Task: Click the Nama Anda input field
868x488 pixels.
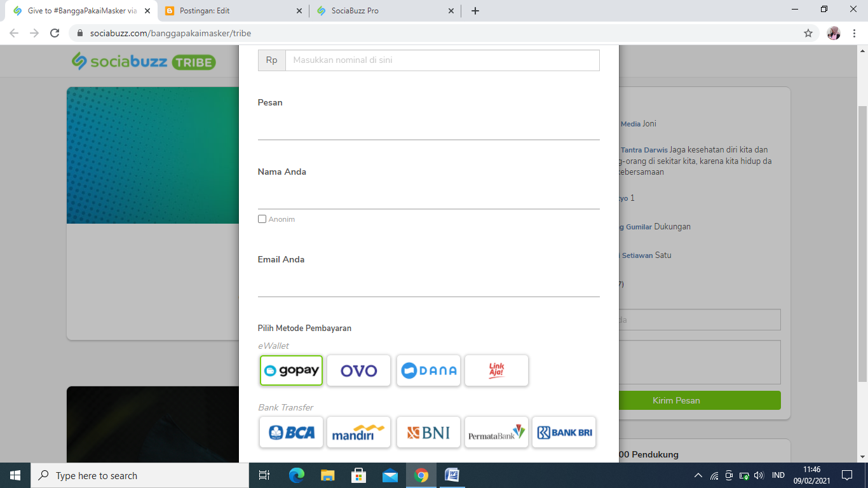Action: point(428,196)
